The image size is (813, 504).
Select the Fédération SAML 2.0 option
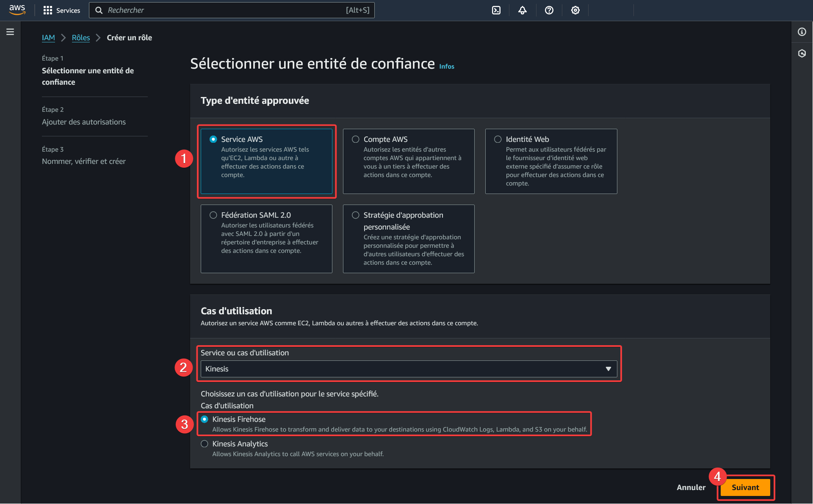[213, 215]
